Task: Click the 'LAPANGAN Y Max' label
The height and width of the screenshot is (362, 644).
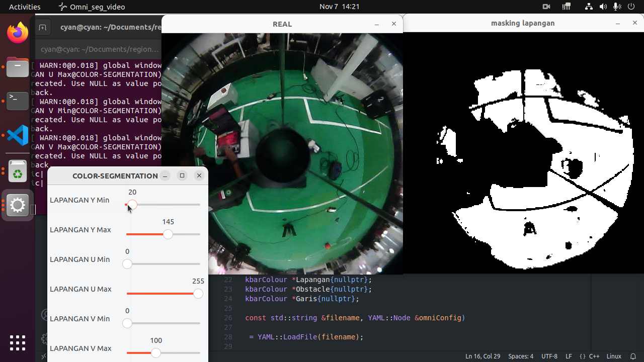Action: 80,230
